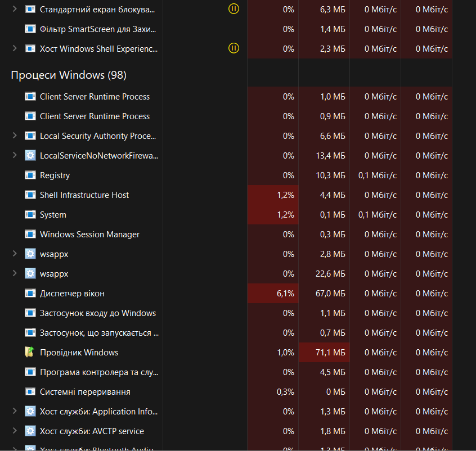Select the Застосунок, що запускається row

[226, 333]
